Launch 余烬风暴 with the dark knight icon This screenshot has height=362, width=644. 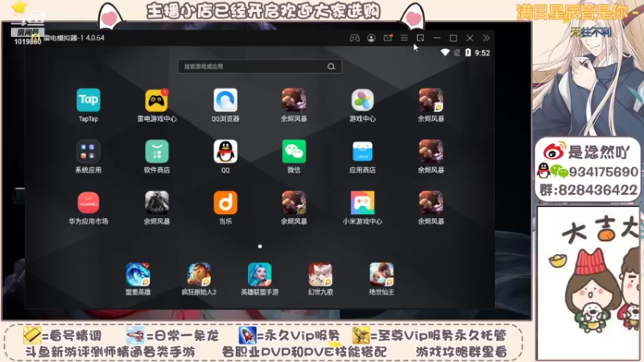click(x=156, y=203)
